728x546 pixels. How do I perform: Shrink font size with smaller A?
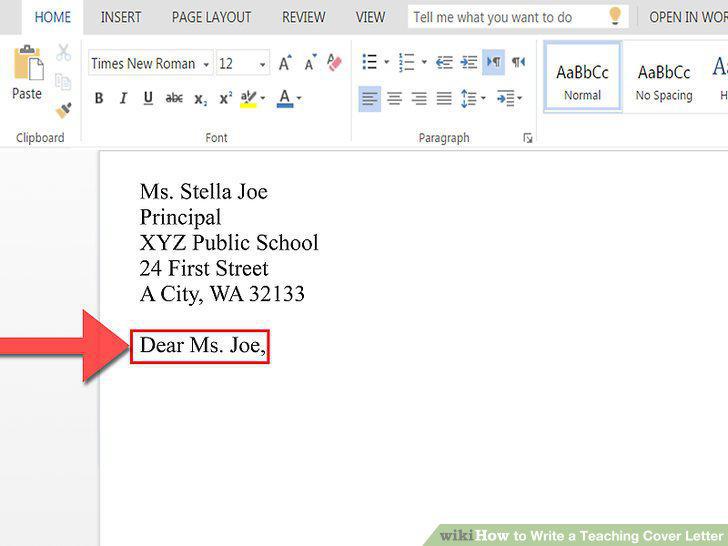[x=310, y=63]
